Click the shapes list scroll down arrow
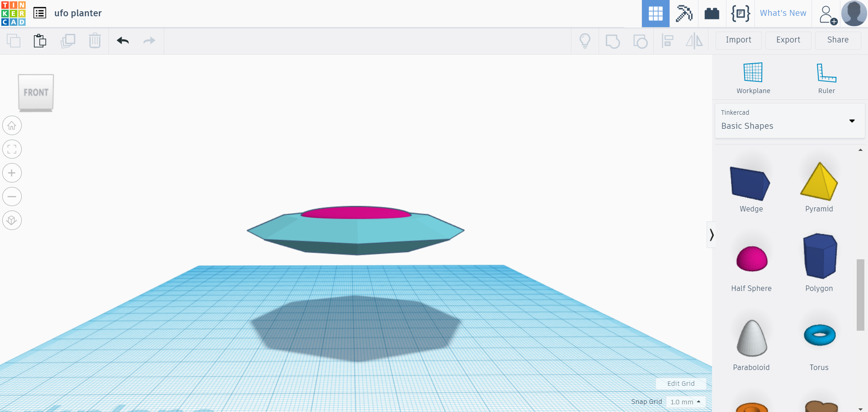Screen dimensions: 868x412 pos(860,409)
